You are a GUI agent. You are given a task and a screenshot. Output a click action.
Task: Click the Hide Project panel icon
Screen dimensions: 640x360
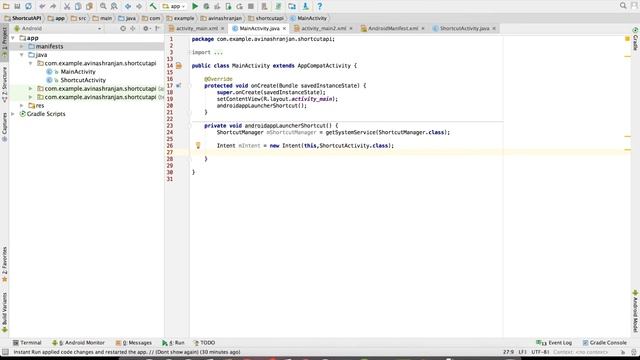pyautogui.click(x=157, y=29)
